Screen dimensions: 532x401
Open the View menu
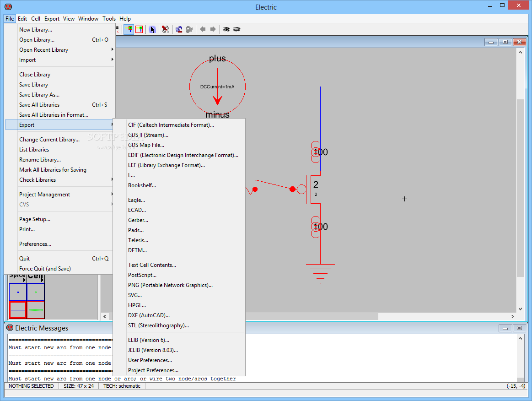tap(69, 19)
